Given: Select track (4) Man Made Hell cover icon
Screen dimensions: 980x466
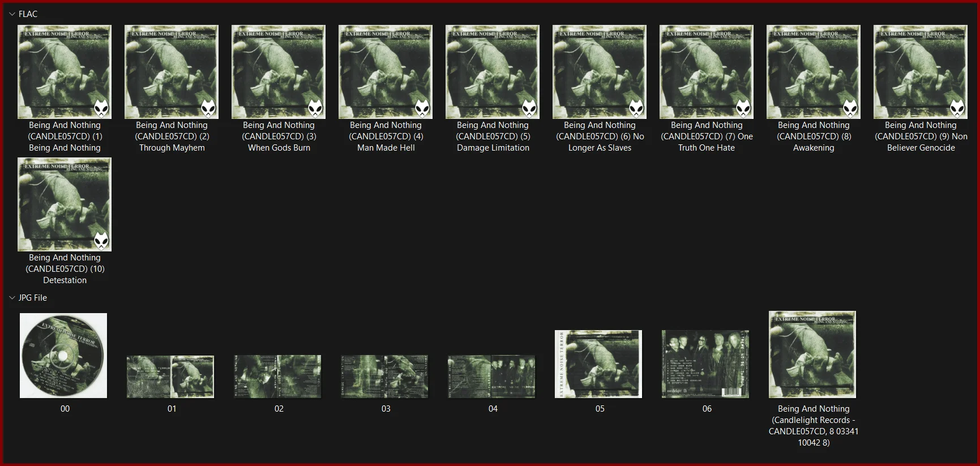Looking at the screenshot, I should click(386, 72).
